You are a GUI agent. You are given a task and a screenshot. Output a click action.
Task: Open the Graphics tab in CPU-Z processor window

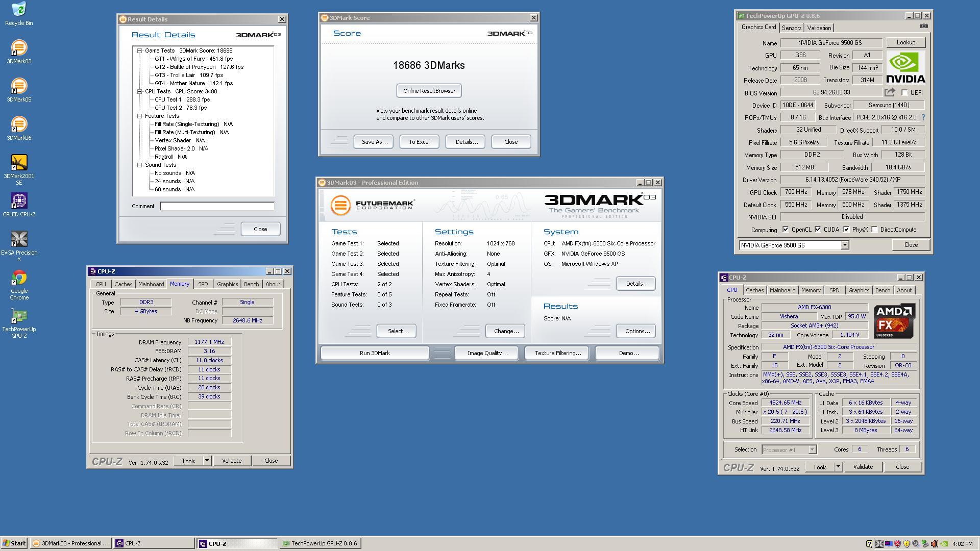tap(859, 290)
